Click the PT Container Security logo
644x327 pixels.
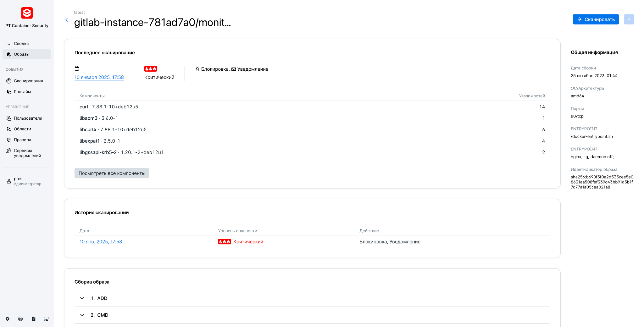pos(27,13)
